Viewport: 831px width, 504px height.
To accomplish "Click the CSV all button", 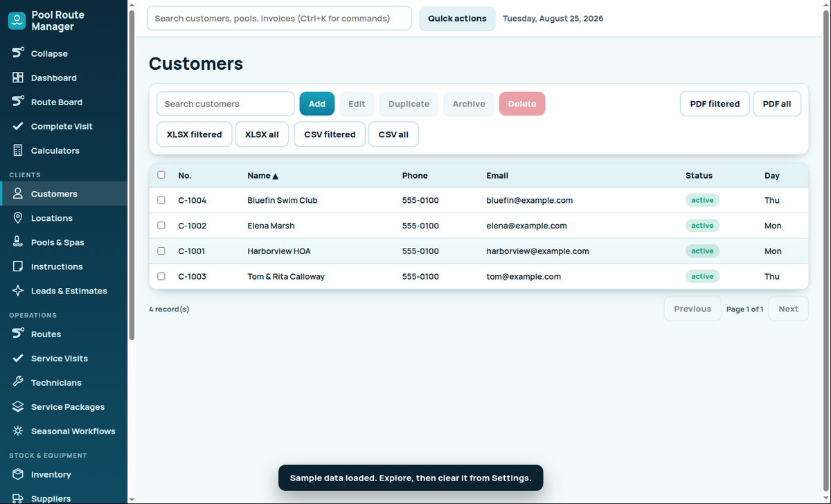I will tap(393, 134).
